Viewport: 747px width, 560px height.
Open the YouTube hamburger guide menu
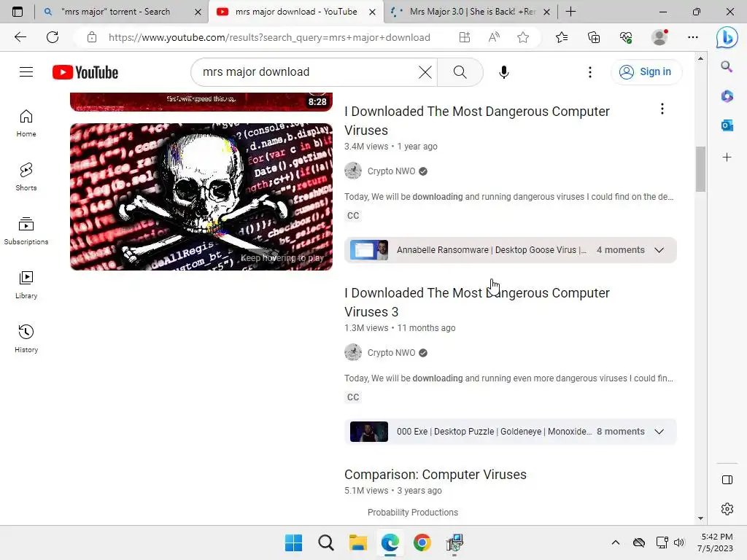[26, 72]
